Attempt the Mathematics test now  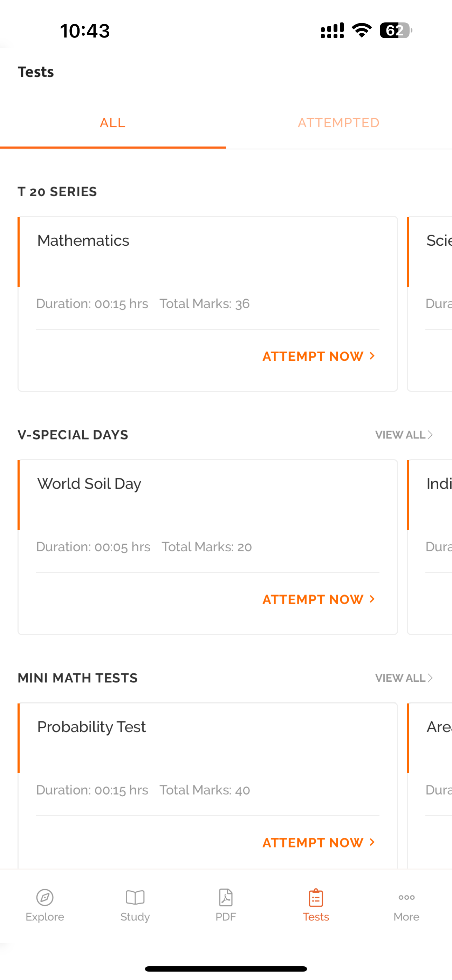tap(319, 356)
